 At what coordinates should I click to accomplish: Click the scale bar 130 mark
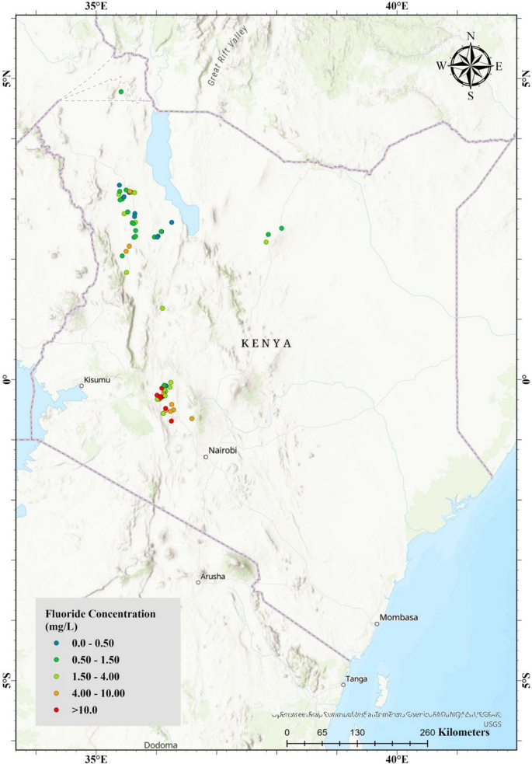(357, 733)
